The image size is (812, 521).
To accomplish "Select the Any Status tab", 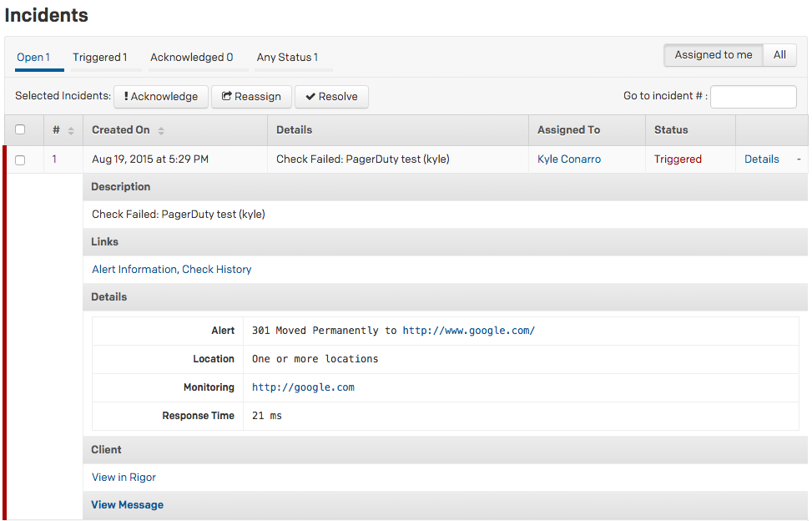I will (287, 58).
